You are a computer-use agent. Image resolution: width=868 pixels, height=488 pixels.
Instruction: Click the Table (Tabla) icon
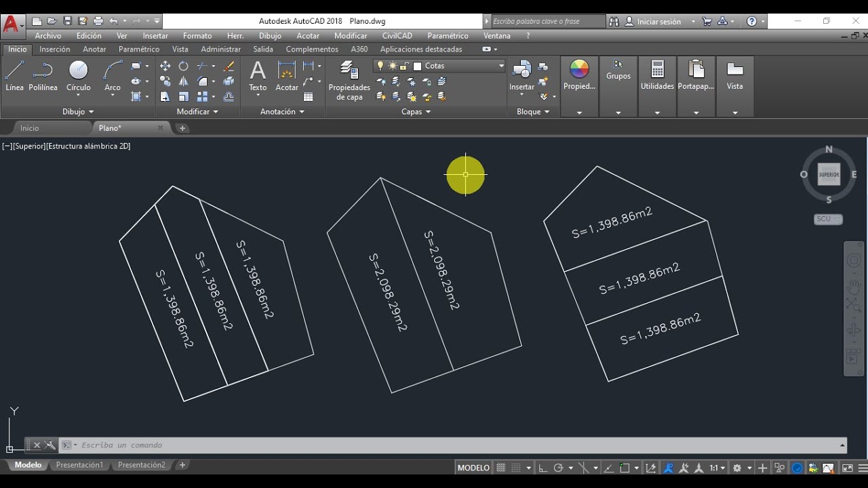[x=309, y=97]
